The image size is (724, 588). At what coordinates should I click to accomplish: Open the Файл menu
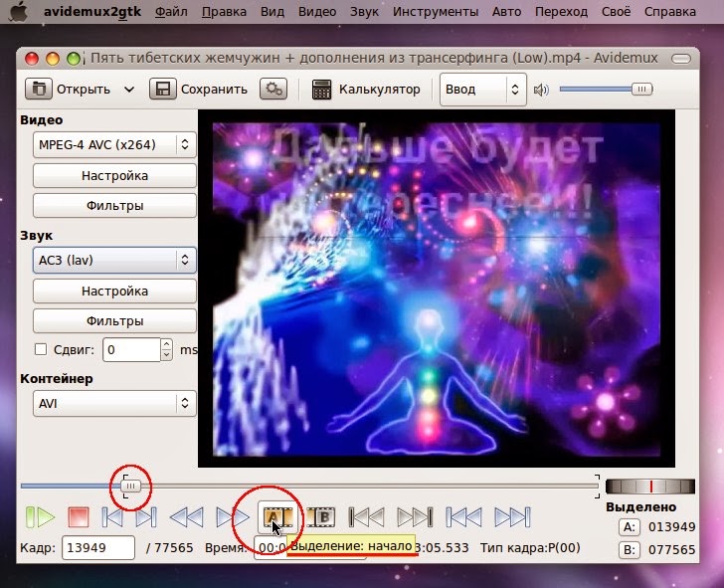[171, 12]
